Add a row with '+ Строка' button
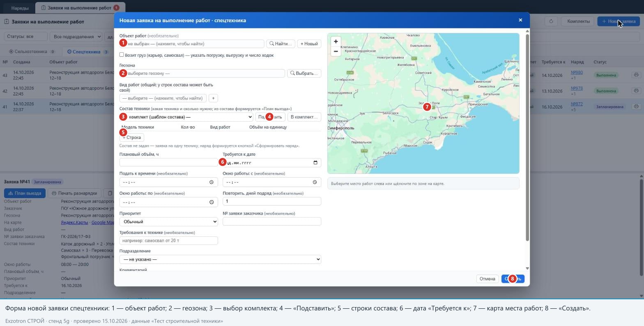Viewport: 644px width, 326px height. click(x=132, y=137)
